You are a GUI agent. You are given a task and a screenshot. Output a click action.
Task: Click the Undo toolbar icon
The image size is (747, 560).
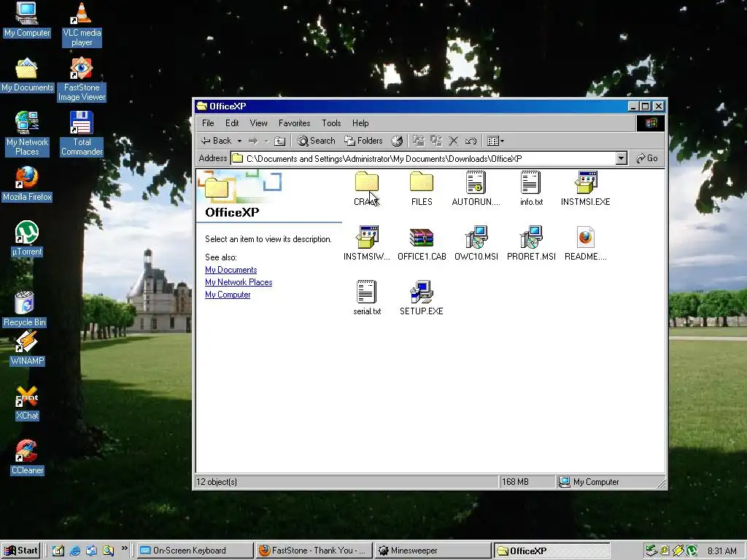click(471, 141)
